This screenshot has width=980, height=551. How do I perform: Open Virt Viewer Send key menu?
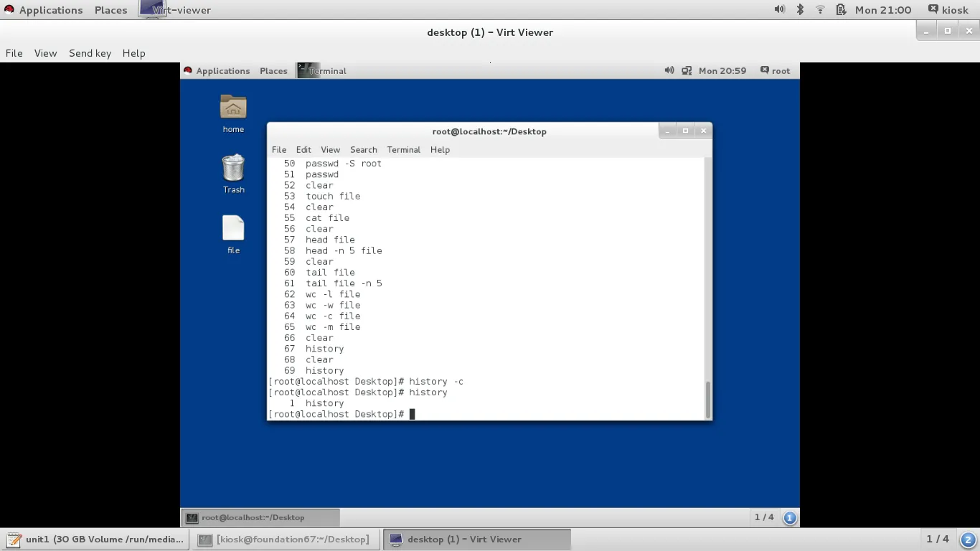coord(90,53)
